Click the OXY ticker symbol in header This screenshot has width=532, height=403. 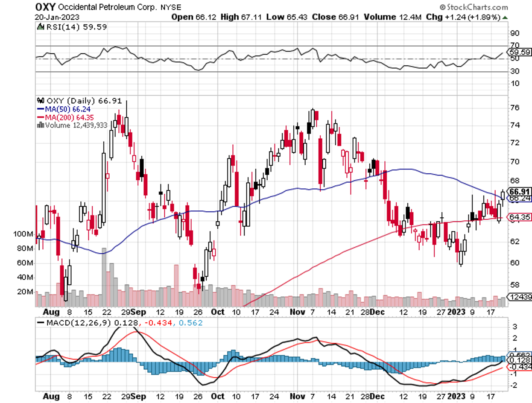tap(45, 7)
